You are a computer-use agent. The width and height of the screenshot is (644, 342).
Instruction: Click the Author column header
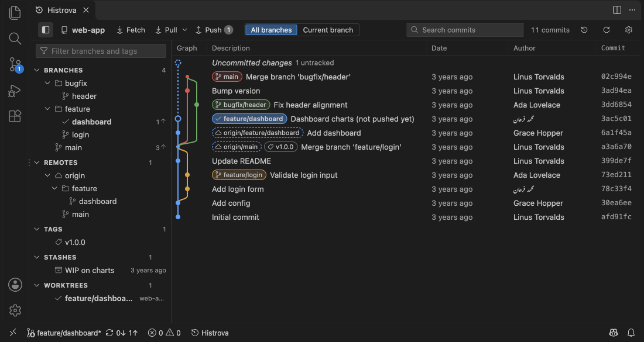tap(525, 48)
